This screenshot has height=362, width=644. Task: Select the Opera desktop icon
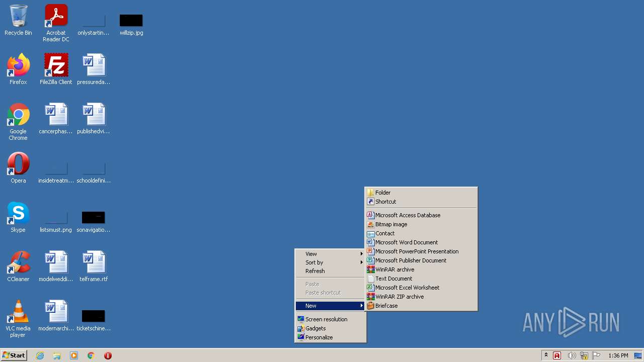(x=18, y=168)
